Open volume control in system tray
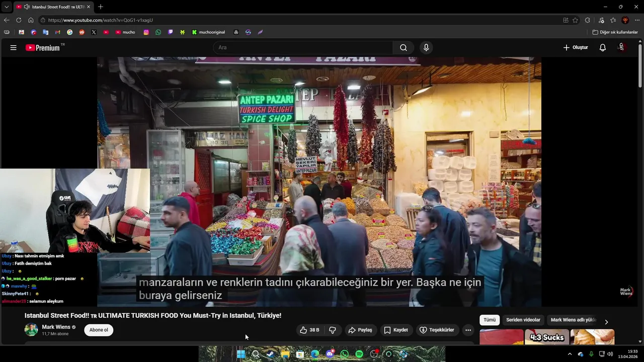Viewport: 644px width, 362px height. [x=610, y=354]
